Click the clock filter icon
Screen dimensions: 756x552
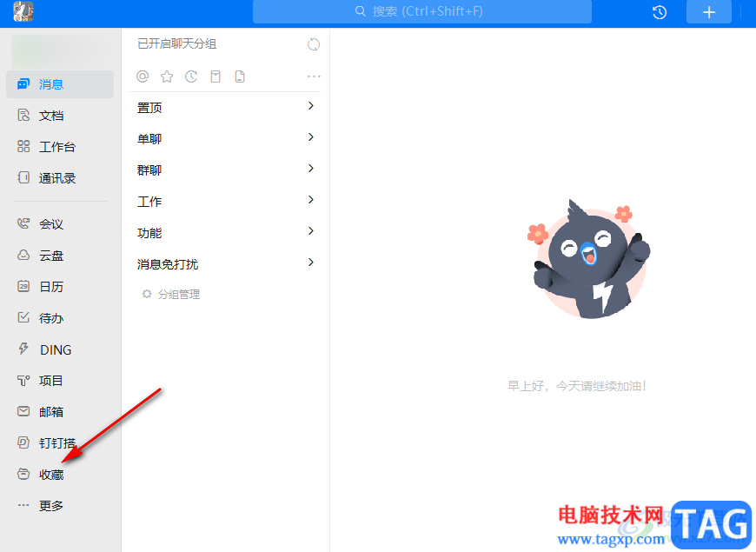191,76
